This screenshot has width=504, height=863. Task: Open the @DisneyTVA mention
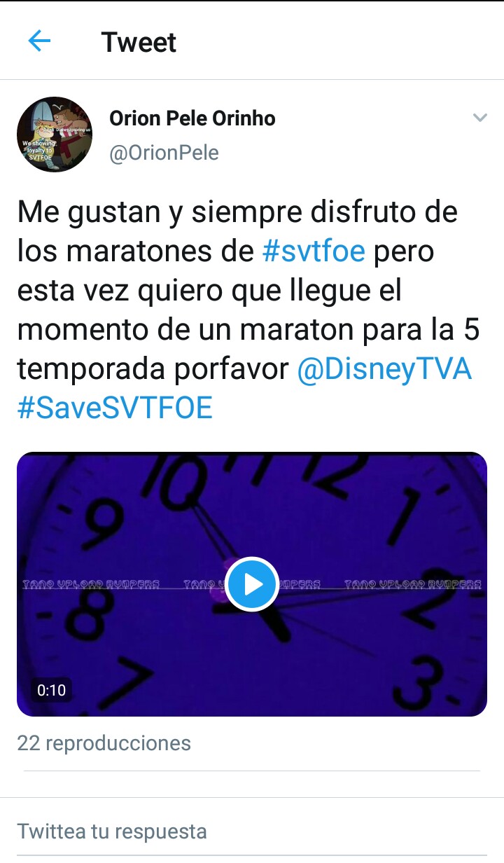coord(384,369)
